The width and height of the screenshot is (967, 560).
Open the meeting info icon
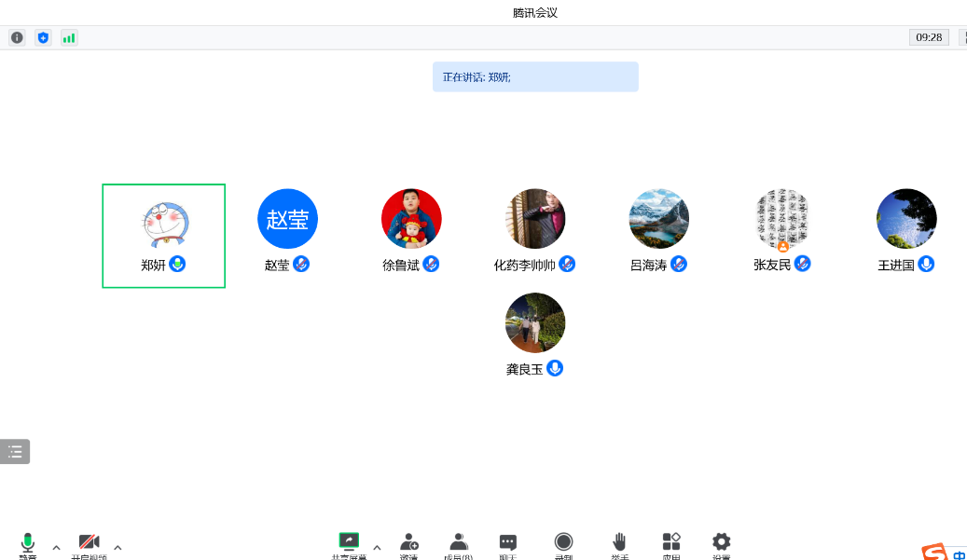click(17, 37)
